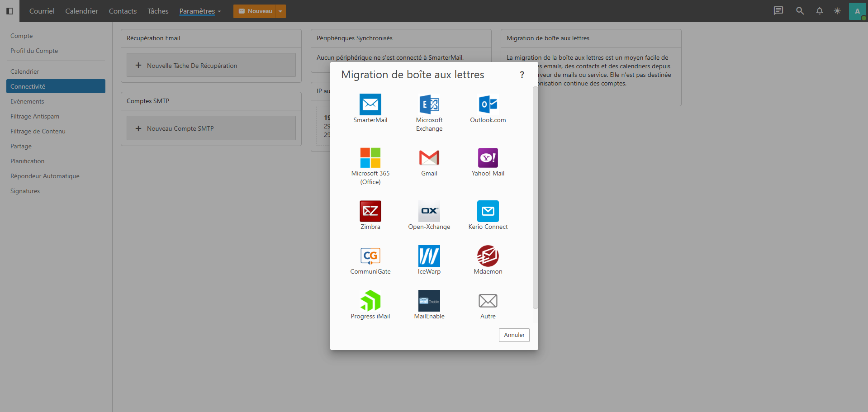The image size is (868, 412).
Task: Choose Progress iMail source
Action: (370, 305)
